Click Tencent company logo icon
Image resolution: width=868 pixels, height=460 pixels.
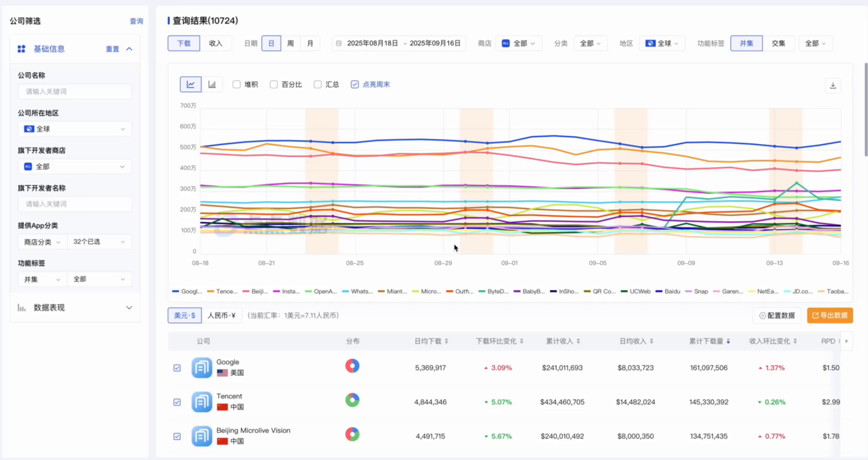tap(202, 402)
